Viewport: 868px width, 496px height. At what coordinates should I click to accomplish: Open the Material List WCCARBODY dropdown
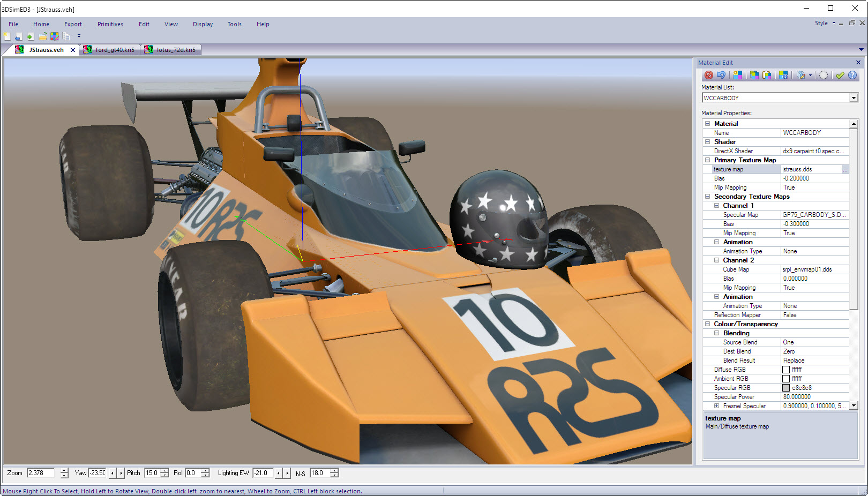pyautogui.click(x=854, y=98)
